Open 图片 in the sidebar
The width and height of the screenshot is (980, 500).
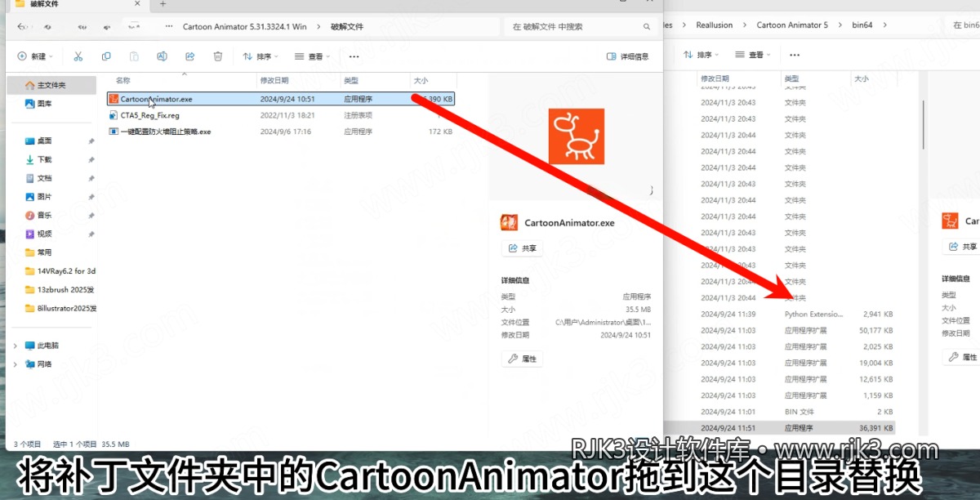(44, 197)
